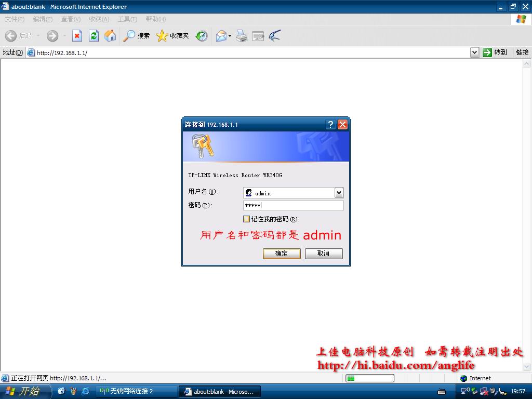Switch to 无线网络连接 2 taskbar window

(137, 391)
